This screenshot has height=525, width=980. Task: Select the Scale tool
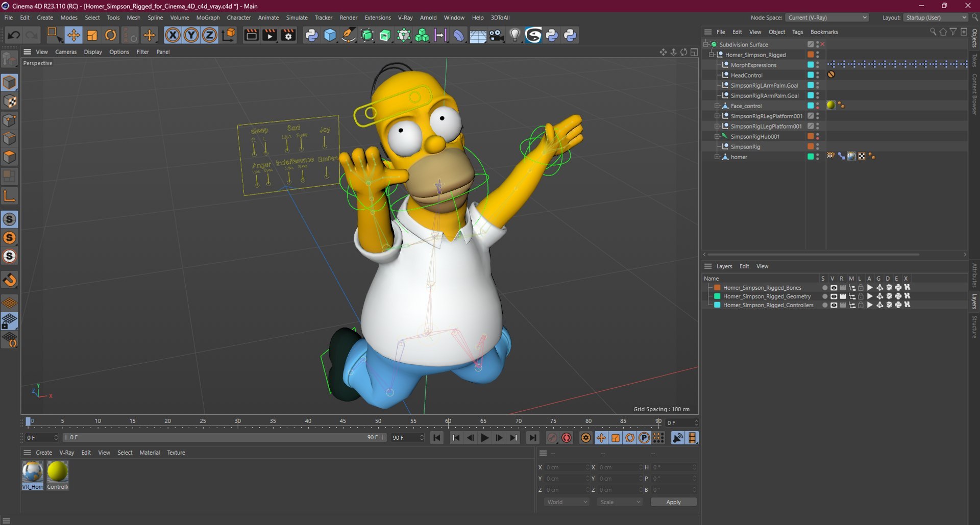click(x=92, y=35)
